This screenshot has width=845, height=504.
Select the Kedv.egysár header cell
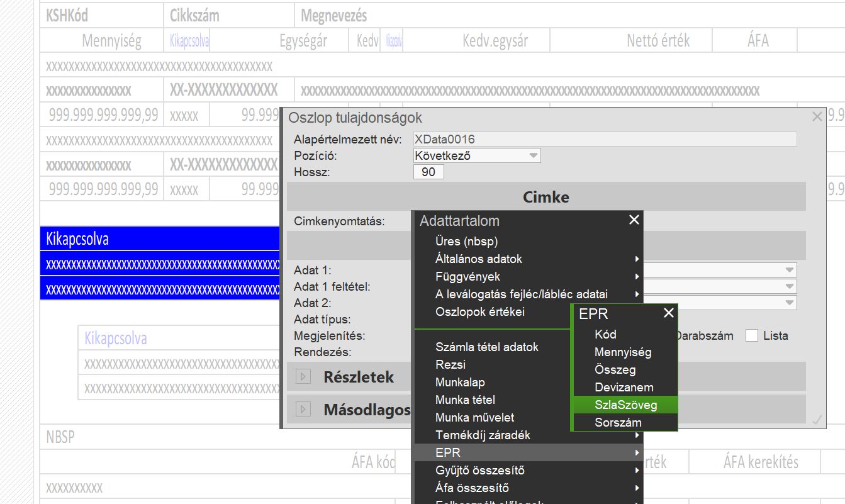pos(476,41)
